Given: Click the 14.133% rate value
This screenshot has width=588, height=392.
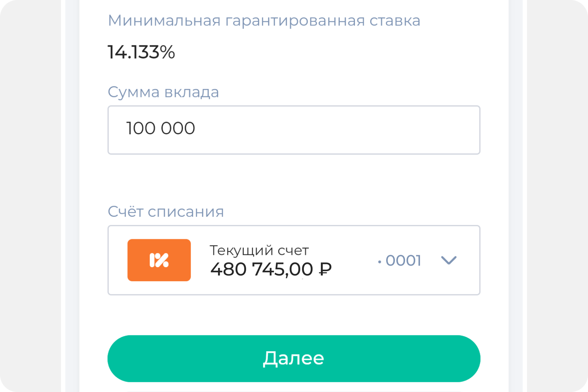Looking at the screenshot, I should (141, 52).
